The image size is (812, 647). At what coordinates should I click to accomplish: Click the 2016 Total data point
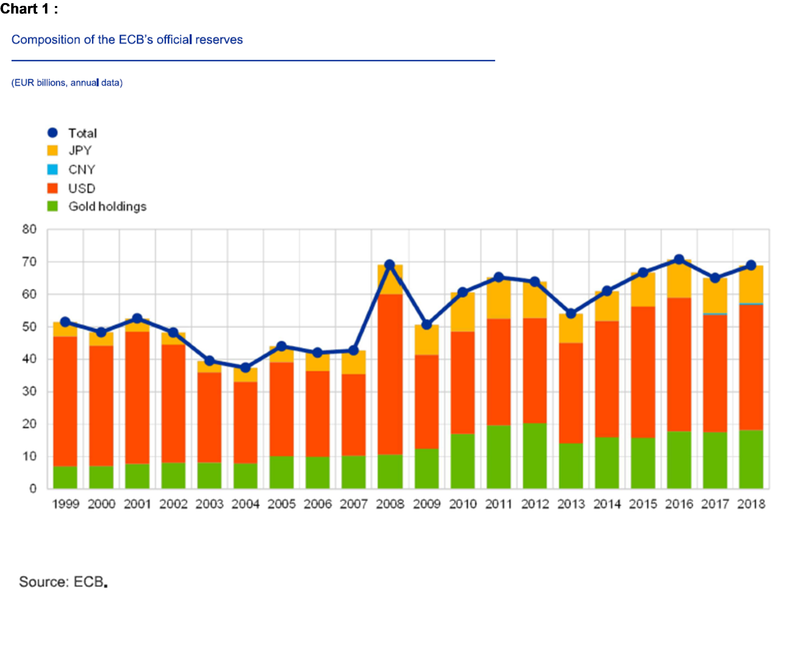pos(679,259)
